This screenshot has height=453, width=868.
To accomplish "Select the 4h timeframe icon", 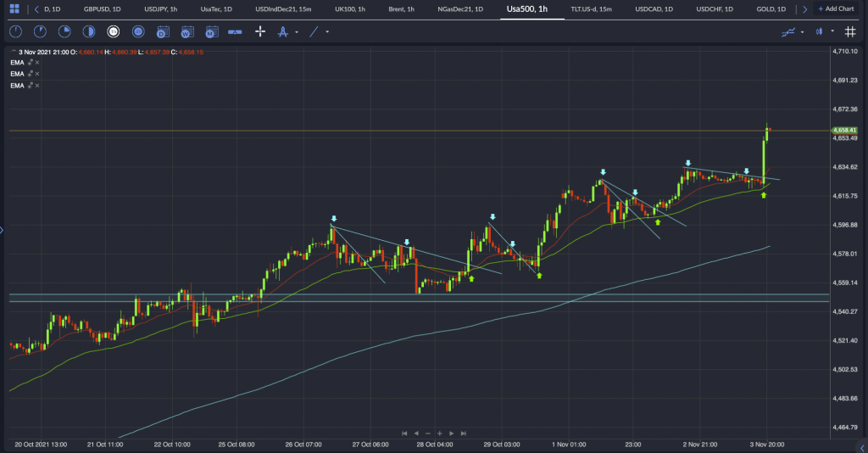I will [138, 32].
